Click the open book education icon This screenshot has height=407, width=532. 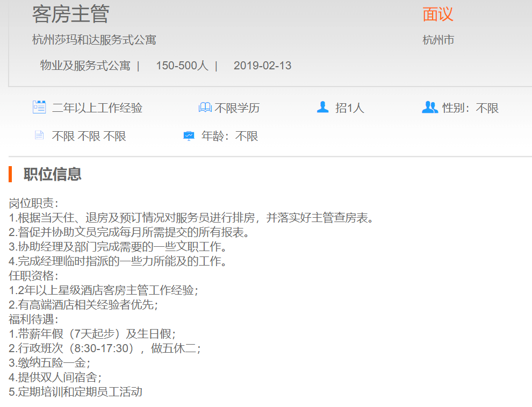point(205,108)
